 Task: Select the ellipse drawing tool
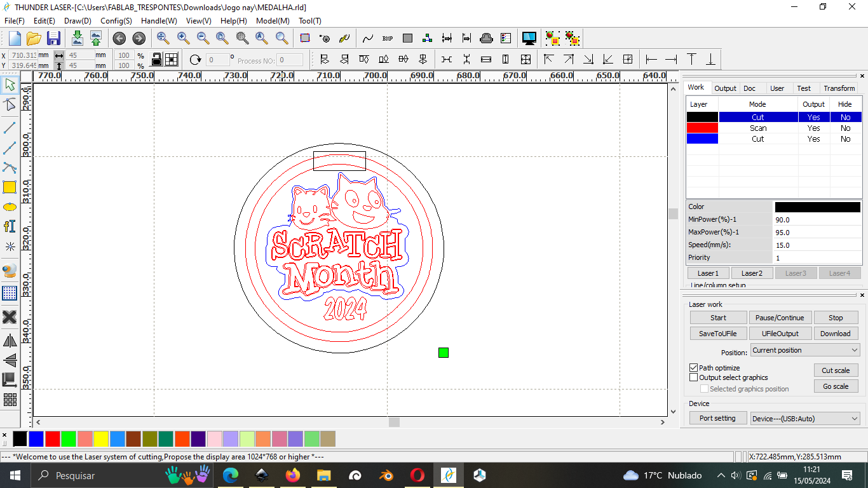(10, 207)
